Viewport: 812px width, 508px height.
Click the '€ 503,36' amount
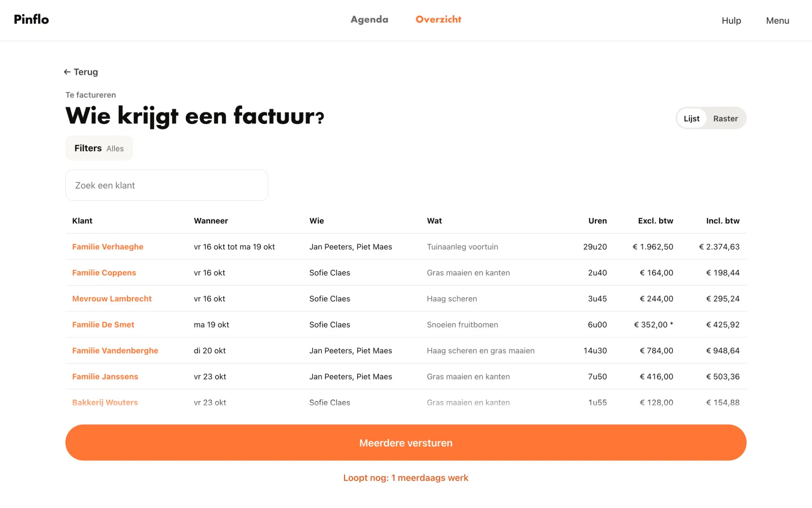coord(723,376)
